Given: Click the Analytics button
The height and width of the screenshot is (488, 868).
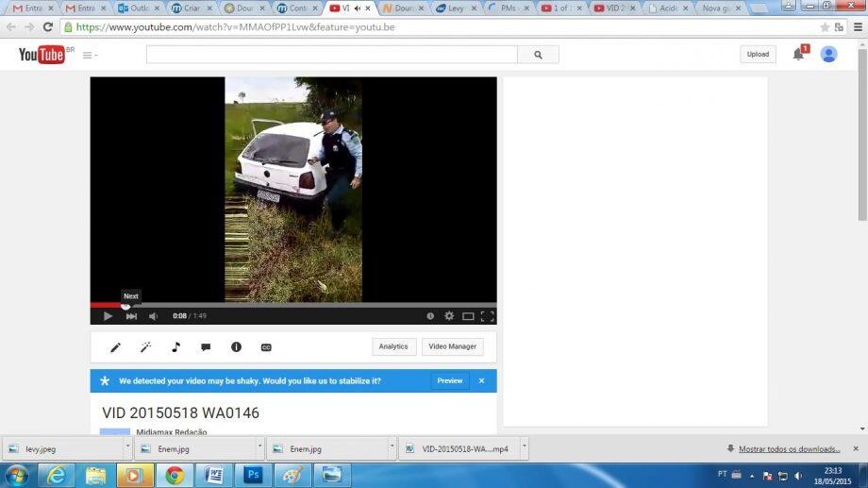Looking at the screenshot, I should [x=393, y=346].
